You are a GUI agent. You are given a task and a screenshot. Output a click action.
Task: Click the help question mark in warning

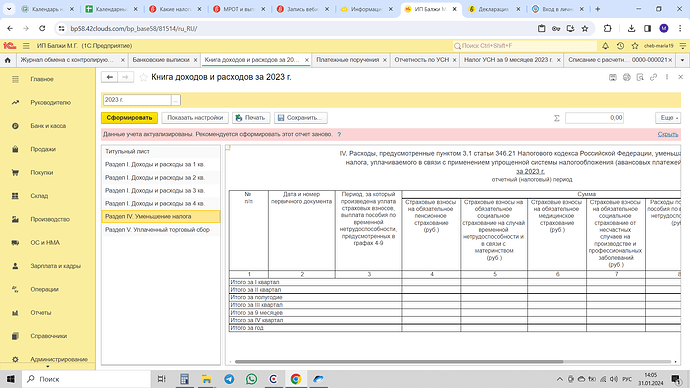coord(339,134)
